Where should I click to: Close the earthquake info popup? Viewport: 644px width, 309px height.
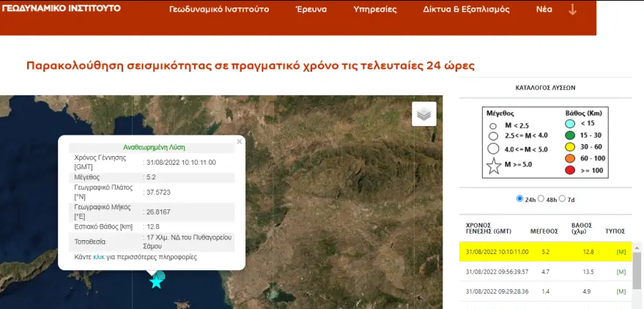tap(240, 142)
